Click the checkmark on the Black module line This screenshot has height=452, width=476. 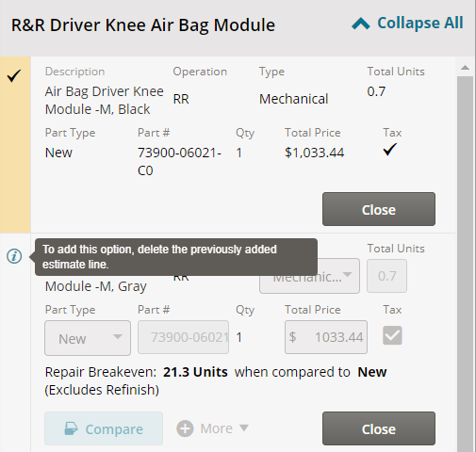14,75
